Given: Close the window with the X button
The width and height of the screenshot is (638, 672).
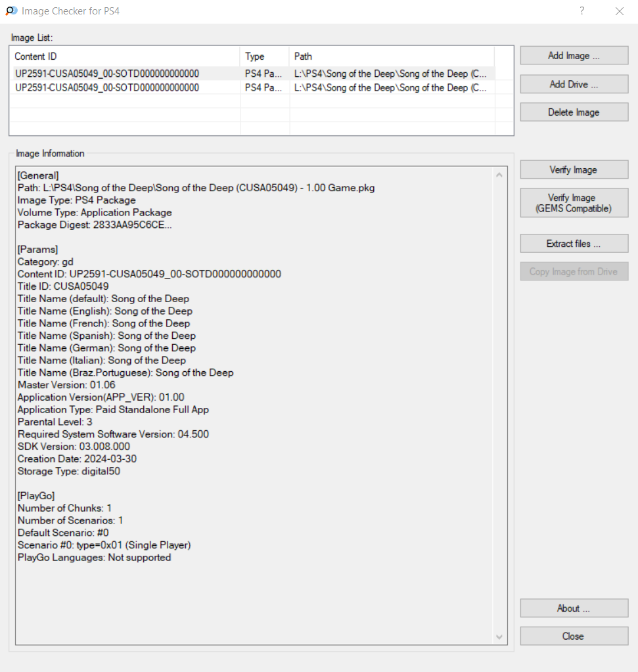Looking at the screenshot, I should pyautogui.click(x=620, y=11).
